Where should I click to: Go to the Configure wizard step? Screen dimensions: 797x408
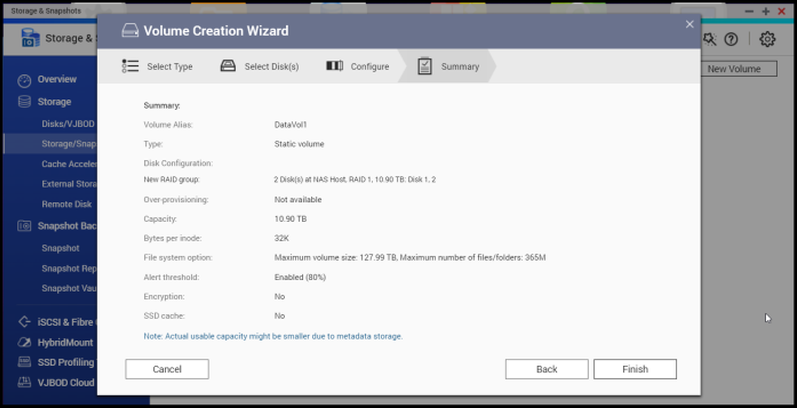point(357,67)
